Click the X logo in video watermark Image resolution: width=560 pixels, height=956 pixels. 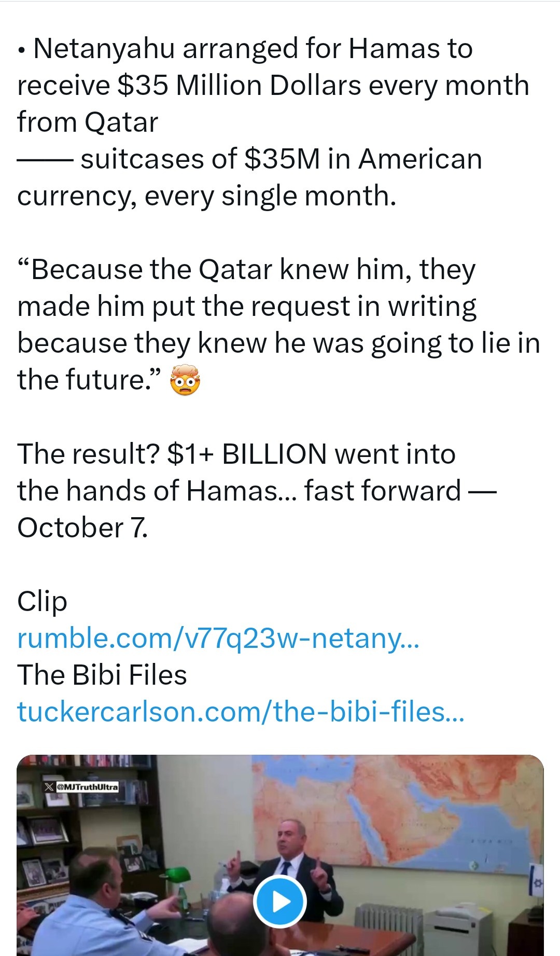49,787
